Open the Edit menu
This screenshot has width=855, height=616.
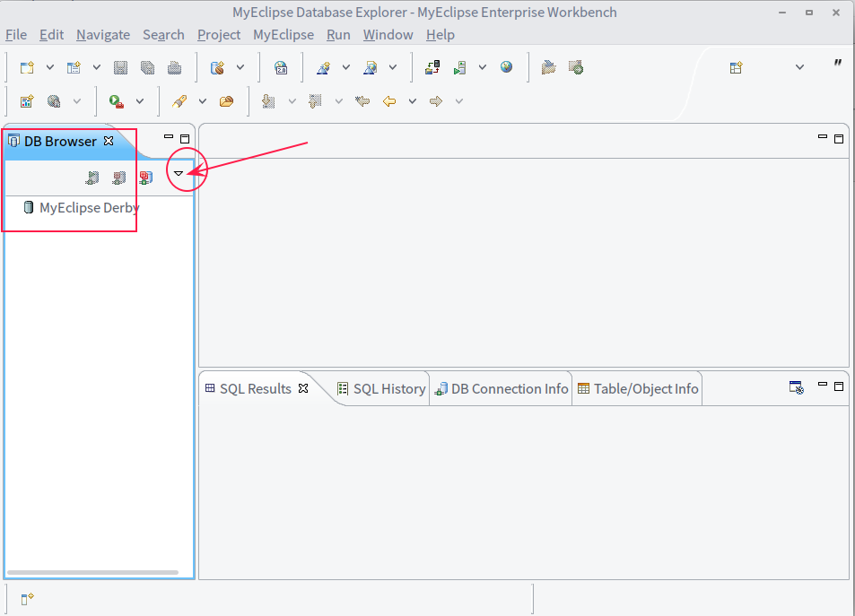(51, 35)
